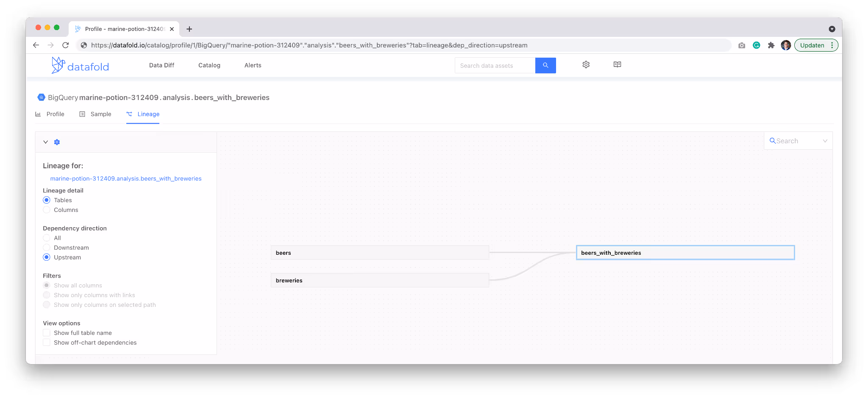Open the browser extensions puzzle icon
This screenshot has width=868, height=398.
pos(771,45)
